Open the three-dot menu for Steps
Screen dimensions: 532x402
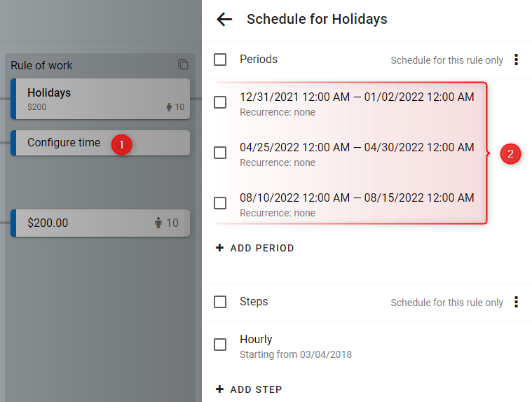pos(516,302)
